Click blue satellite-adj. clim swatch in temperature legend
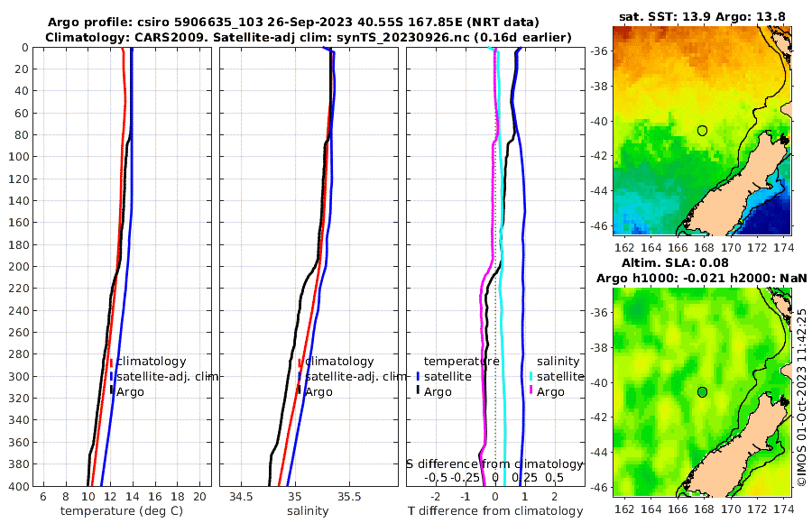Screen dimensions: 812x523 point(111,376)
